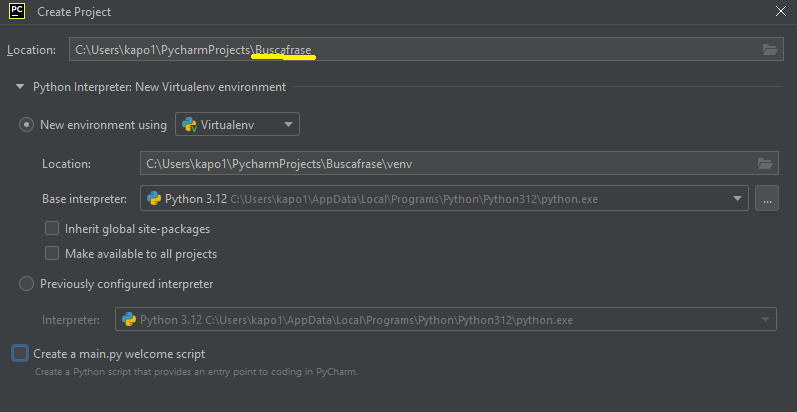Enable Inherit global site-packages checkbox
This screenshot has width=797, height=412.
coord(52,229)
